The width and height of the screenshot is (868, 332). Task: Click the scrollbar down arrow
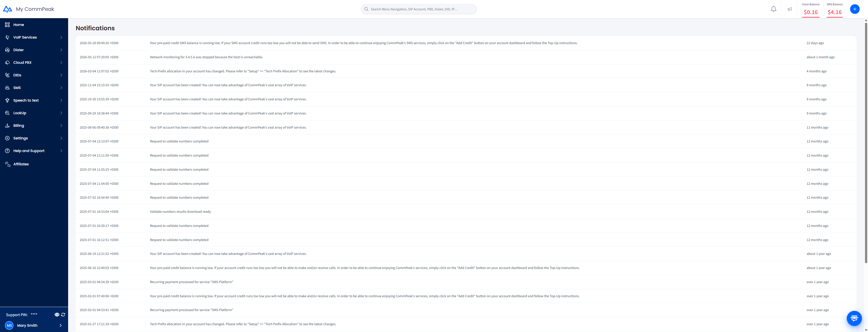click(866, 330)
